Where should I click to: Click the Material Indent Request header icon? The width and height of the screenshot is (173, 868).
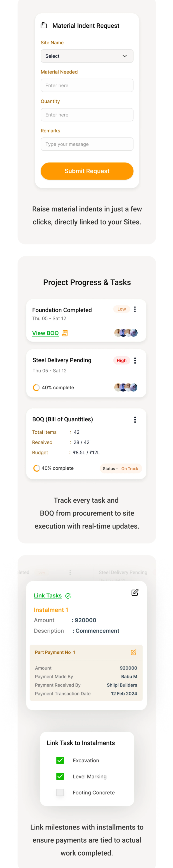44,25
